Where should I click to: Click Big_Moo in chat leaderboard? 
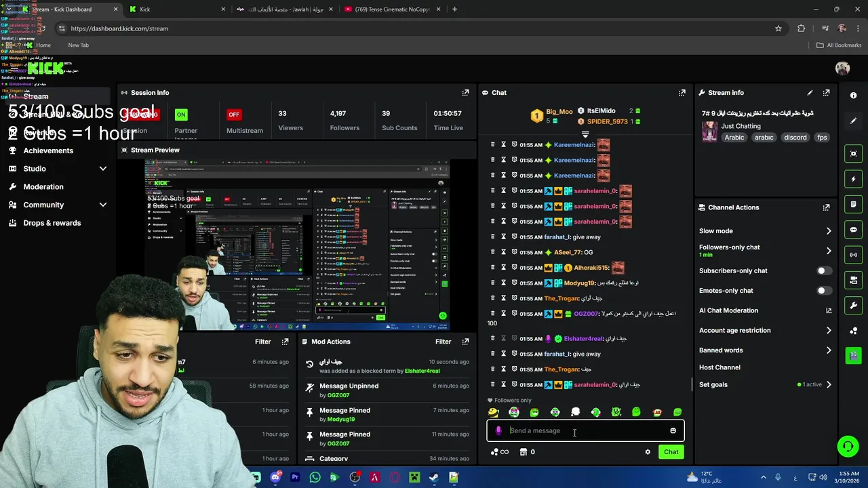click(x=559, y=111)
